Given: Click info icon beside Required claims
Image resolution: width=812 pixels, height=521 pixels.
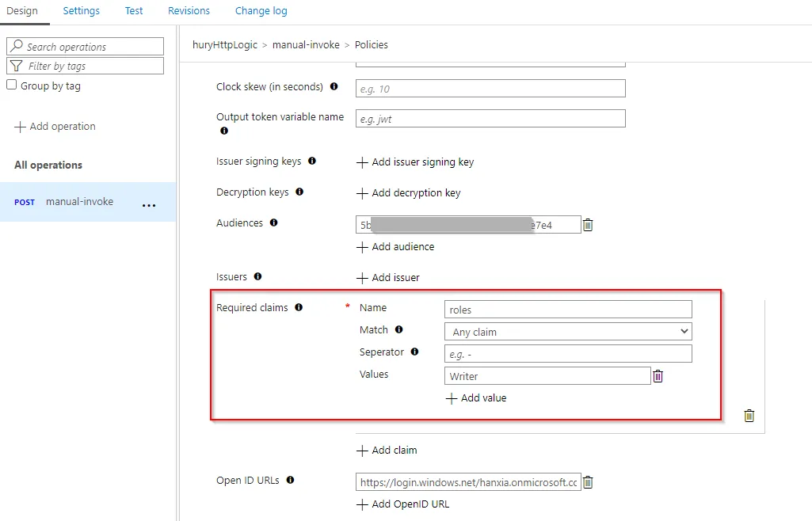Looking at the screenshot, I should pos(299,307).
